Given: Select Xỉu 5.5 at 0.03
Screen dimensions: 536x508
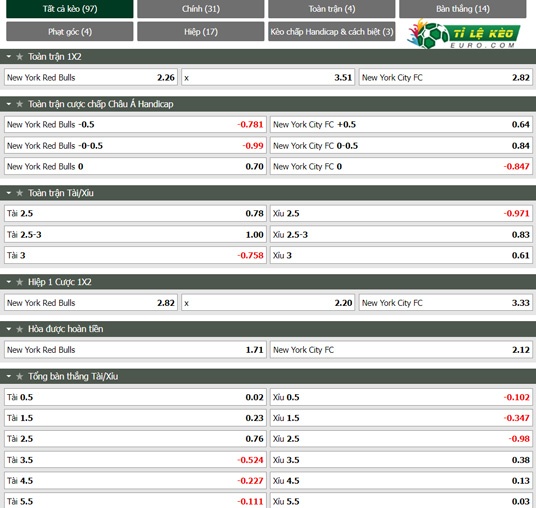Looking at the screenshot, I should coord(401,501).
